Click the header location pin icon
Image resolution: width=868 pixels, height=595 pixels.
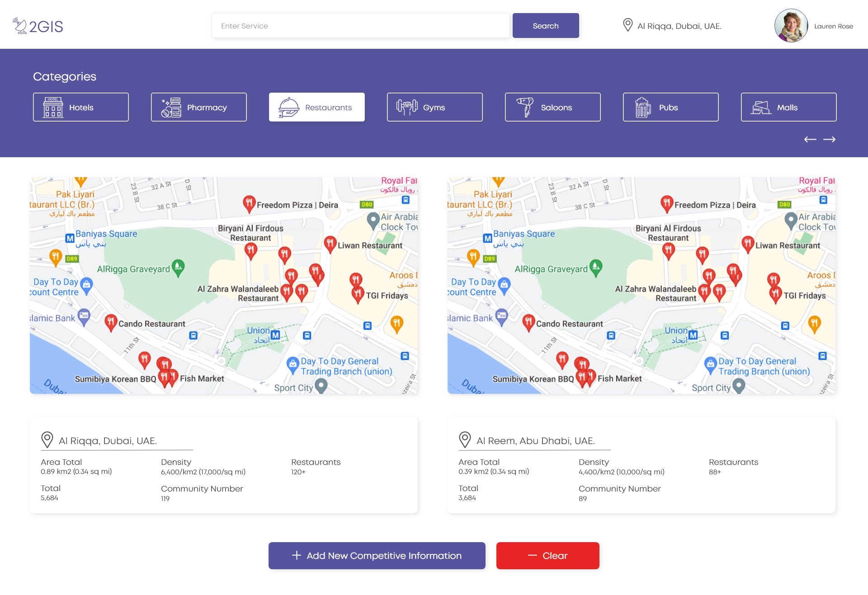(627, 25)
